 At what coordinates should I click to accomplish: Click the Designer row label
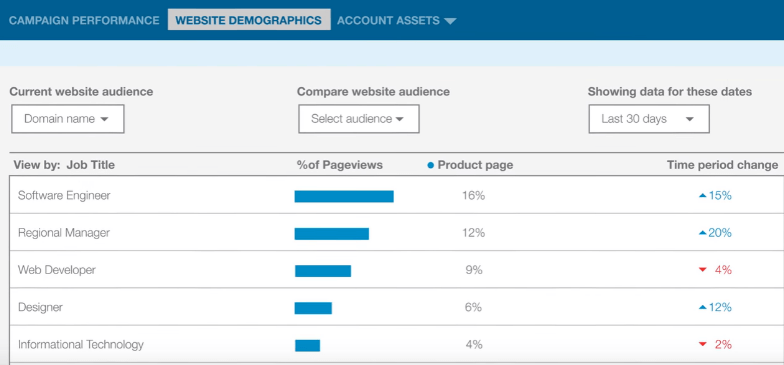[40, 307]
